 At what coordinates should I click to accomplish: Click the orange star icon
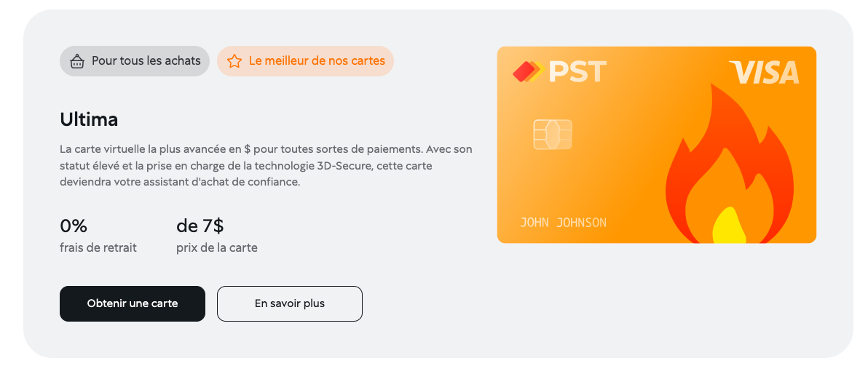click(x=234, y=61)
